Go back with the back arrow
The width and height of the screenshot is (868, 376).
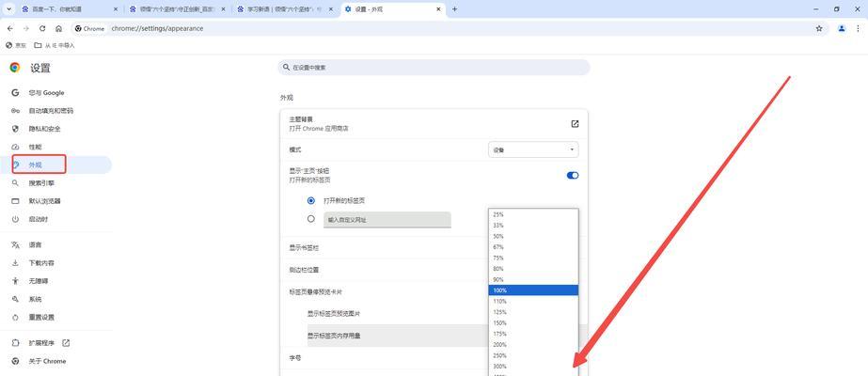click(10, 28)
